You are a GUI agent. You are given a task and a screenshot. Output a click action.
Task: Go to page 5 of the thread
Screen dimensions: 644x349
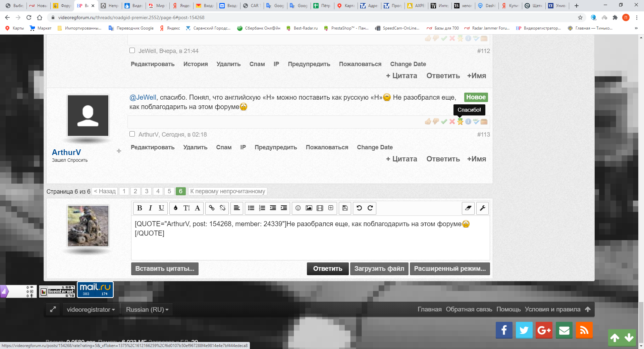[x=169, y=191]
